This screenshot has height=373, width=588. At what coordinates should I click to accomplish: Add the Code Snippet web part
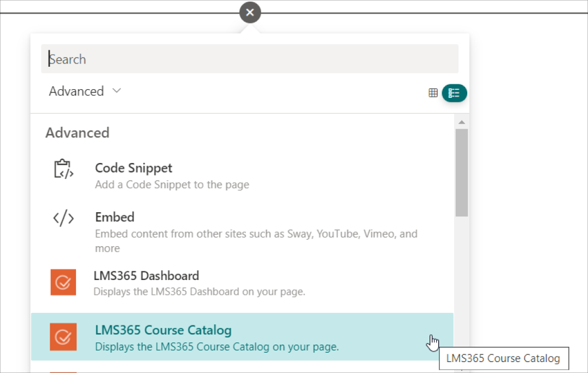pyautogui.click(x=133, y=168)
